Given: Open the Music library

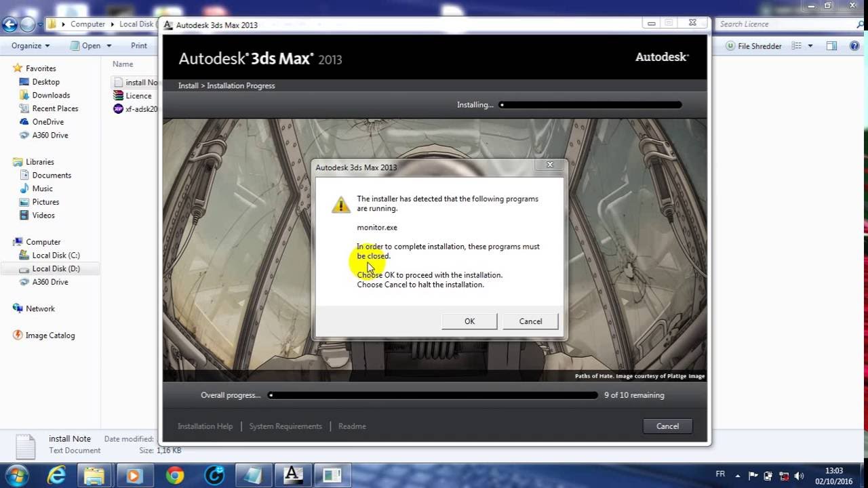Looking at the screenshot, I should 42,188.
